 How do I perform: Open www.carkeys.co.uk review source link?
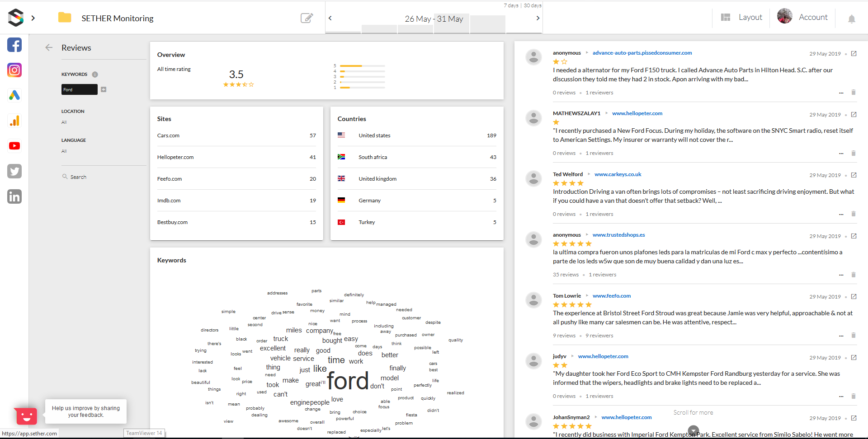(x=618, y=174)
